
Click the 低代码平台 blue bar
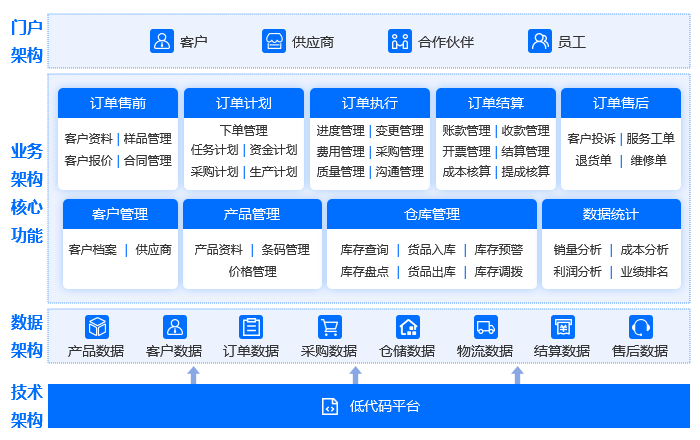click(500, 406)
